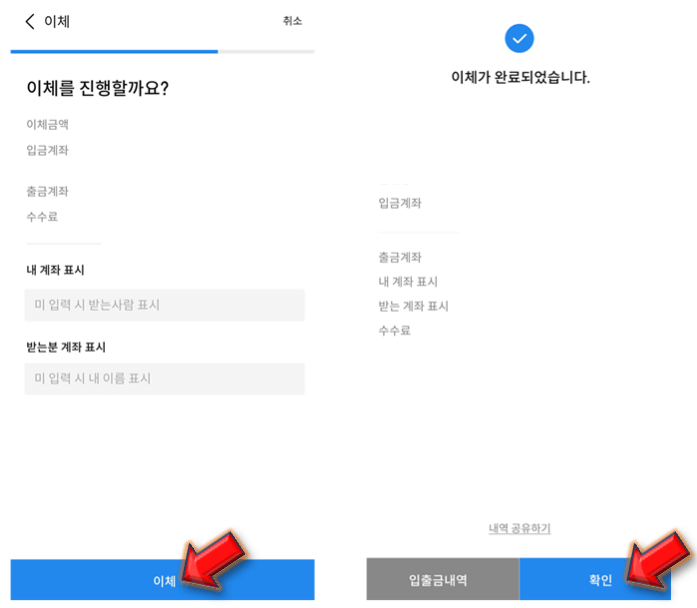Select the 받는 계좌 표시 row
This screenshot has height=608, width=697.
coord(413,306)
